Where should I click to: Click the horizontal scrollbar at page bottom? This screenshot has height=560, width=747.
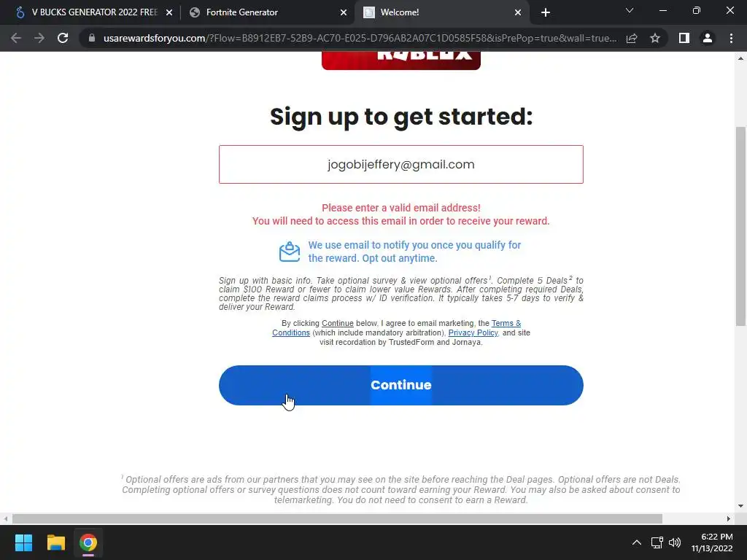(337, 518)
